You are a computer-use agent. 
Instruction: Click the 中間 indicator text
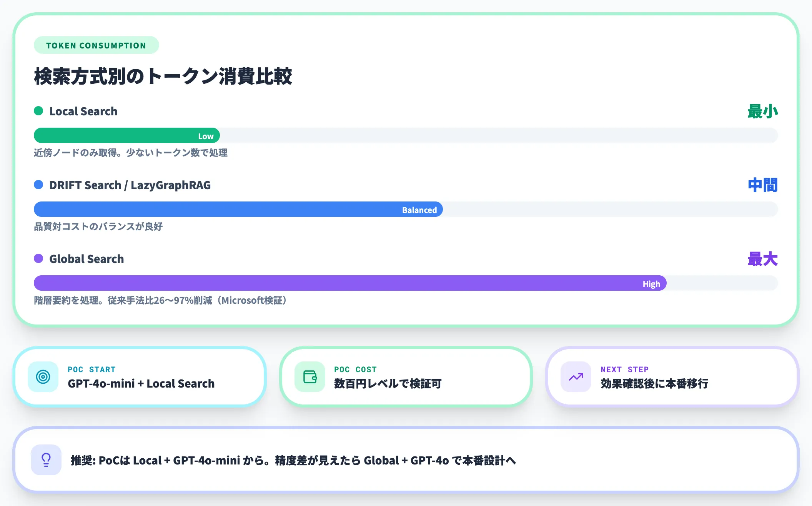click(x=763, y=185)
